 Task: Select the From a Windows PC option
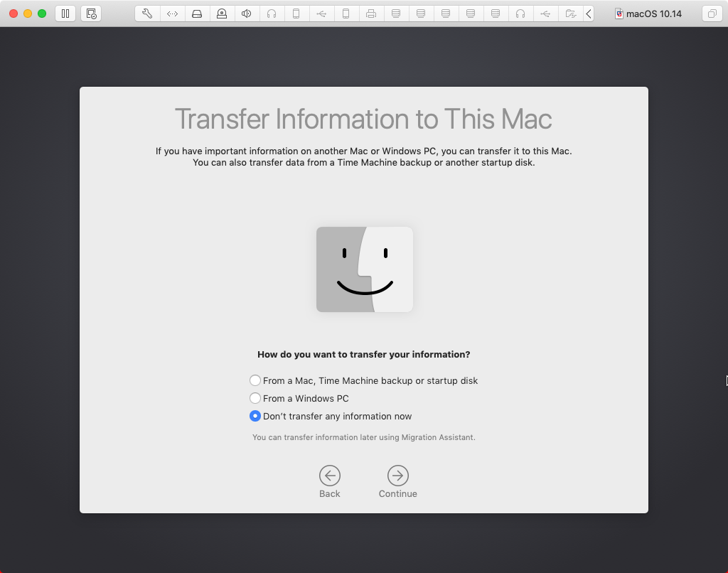255,398
